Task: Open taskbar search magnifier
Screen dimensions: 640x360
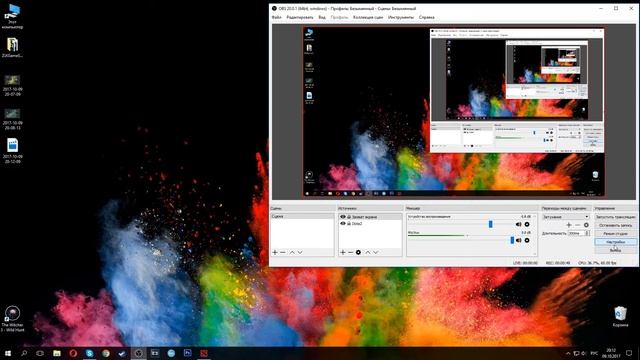Action: (x=24, y=353)
